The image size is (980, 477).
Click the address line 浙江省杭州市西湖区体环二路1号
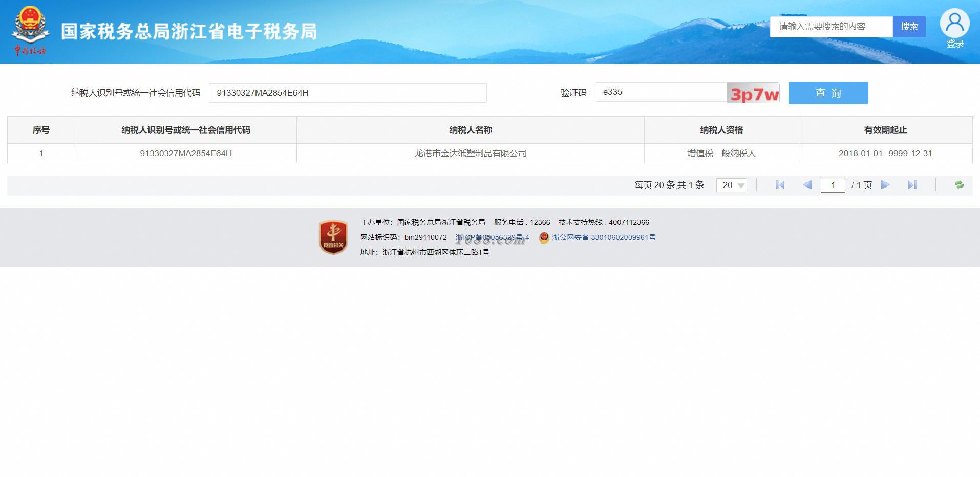tap(425, 252)
